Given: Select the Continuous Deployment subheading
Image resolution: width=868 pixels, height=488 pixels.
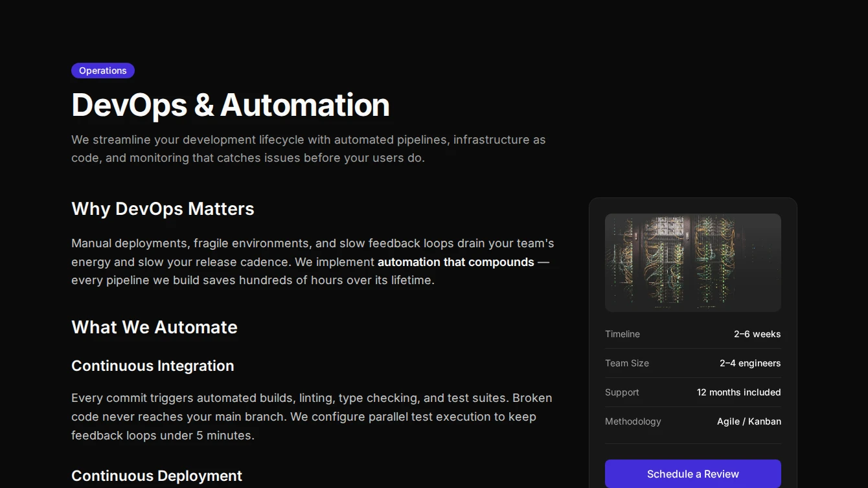Looking at the screenshot, I should coord(156,476).
